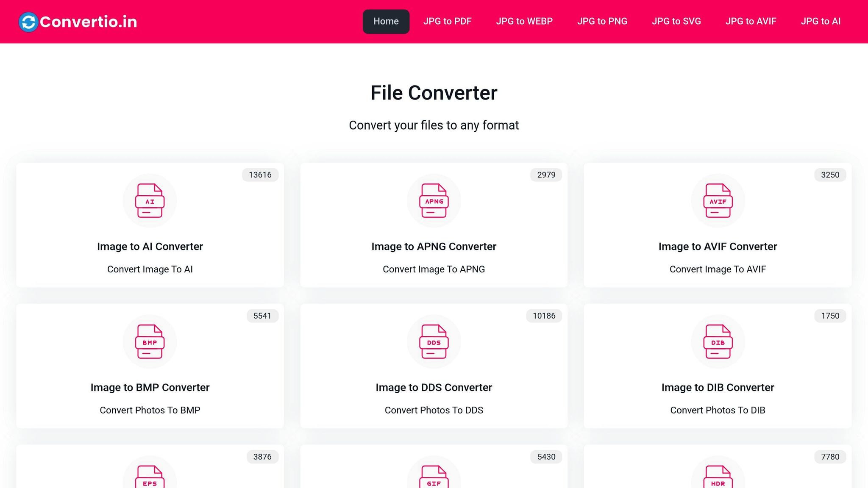This screenshot has width=868, height=488.
Task: Click the Convert Photos To DIB text
Action: point(717,410)
